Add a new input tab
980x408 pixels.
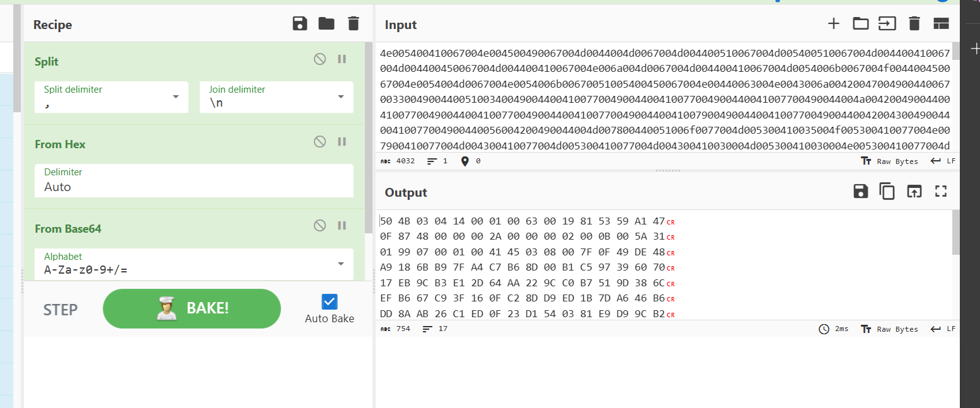(833, 24)
